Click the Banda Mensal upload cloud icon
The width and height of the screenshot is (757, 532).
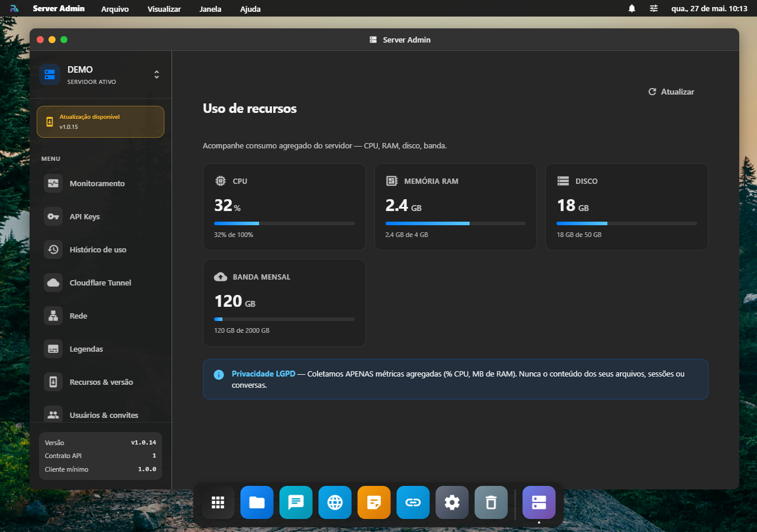220,277
